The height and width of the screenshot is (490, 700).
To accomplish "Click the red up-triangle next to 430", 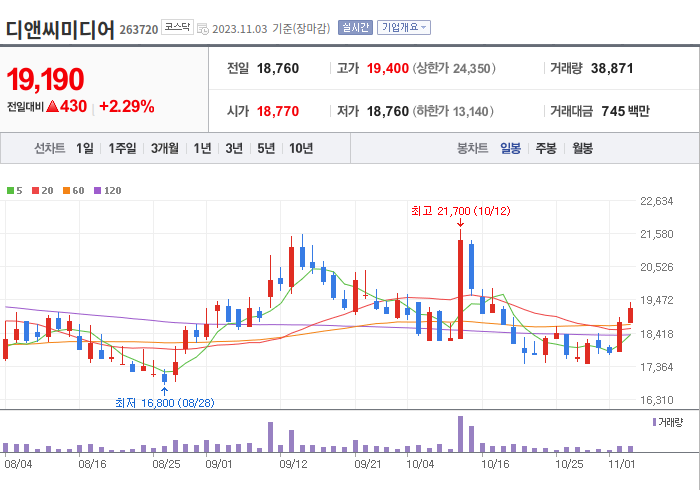I will tap(52, 106).
